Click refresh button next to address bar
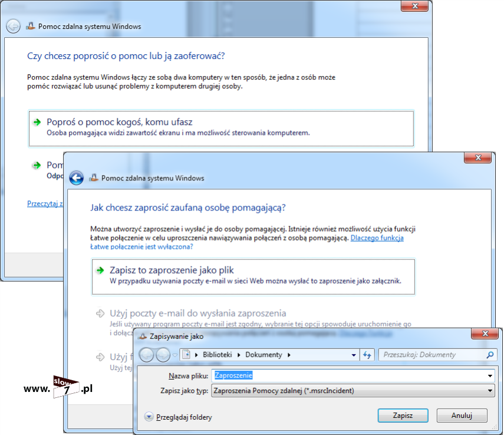The width and height of the screenshot is (504, 435). tap(367, 355)
